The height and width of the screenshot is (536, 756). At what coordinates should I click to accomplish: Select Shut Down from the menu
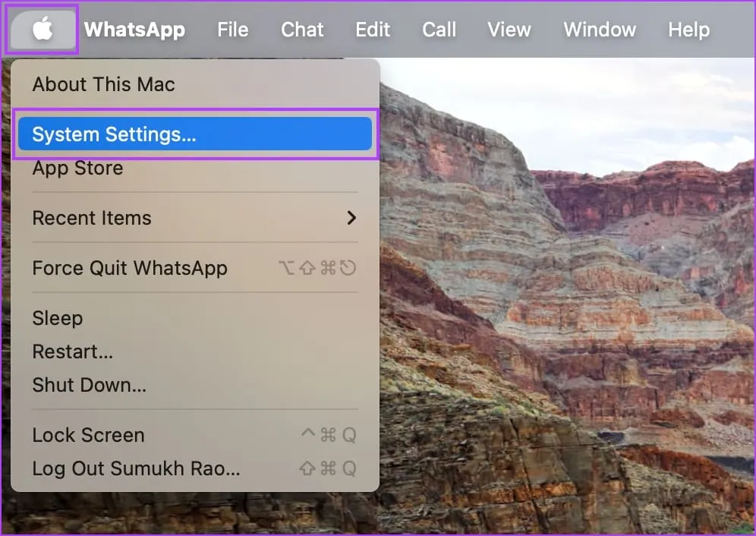pos(89,385)
